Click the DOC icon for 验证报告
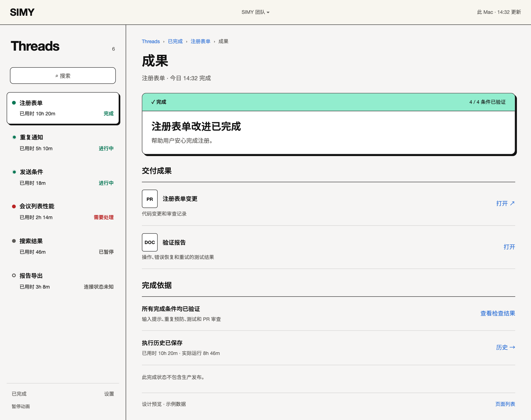The height and width of the screenshot is (420, 531). point(150,242)
